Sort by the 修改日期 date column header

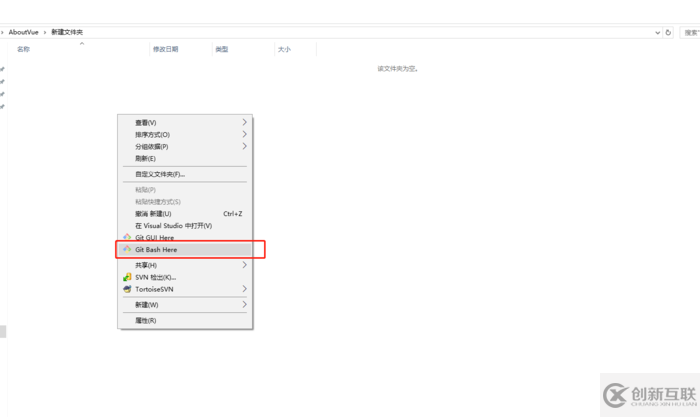(x=166, y=49)
